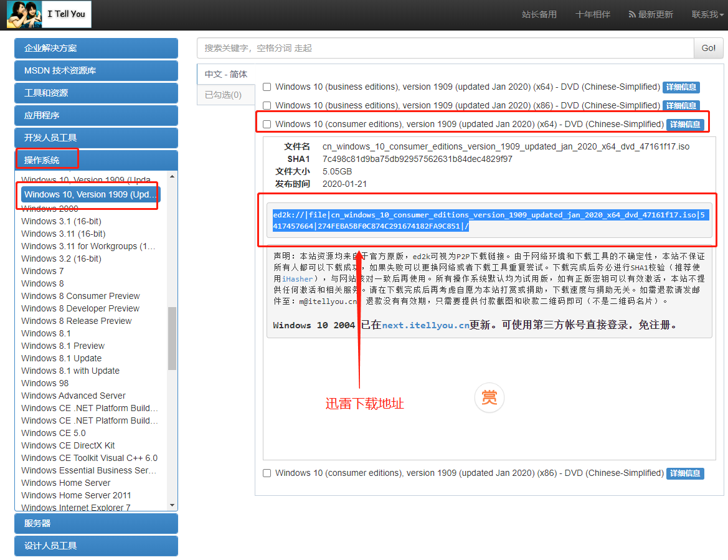Open 站长备用 in top navigation
The image size is (728, 560).
tap(539, 14)
